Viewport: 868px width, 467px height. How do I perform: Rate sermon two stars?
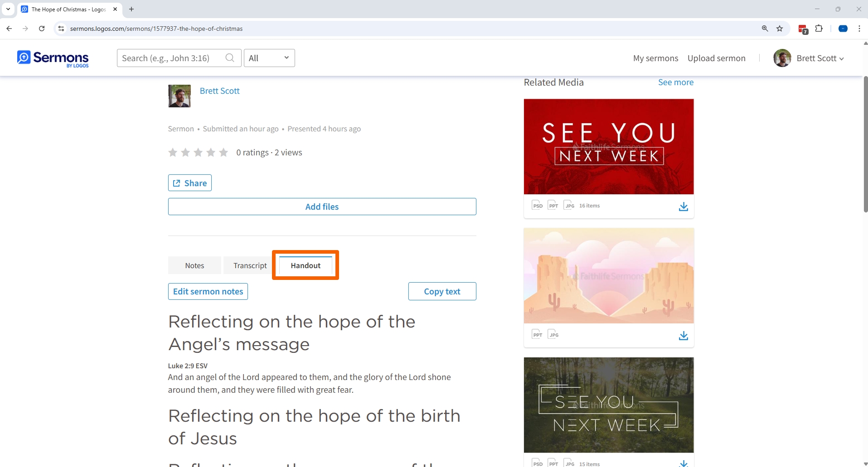185,152
